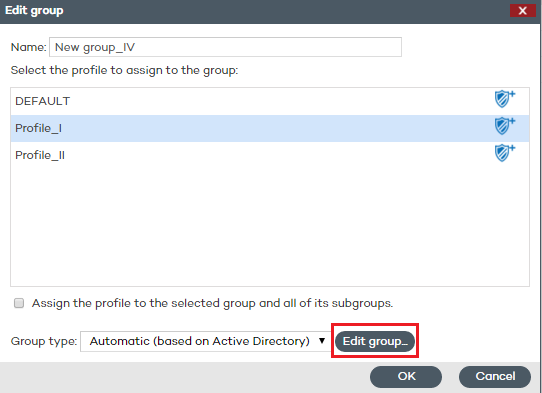Click the 'Assign the profile to the selected group' label
The image size is (542, 393).
click(x=212, y=303)
